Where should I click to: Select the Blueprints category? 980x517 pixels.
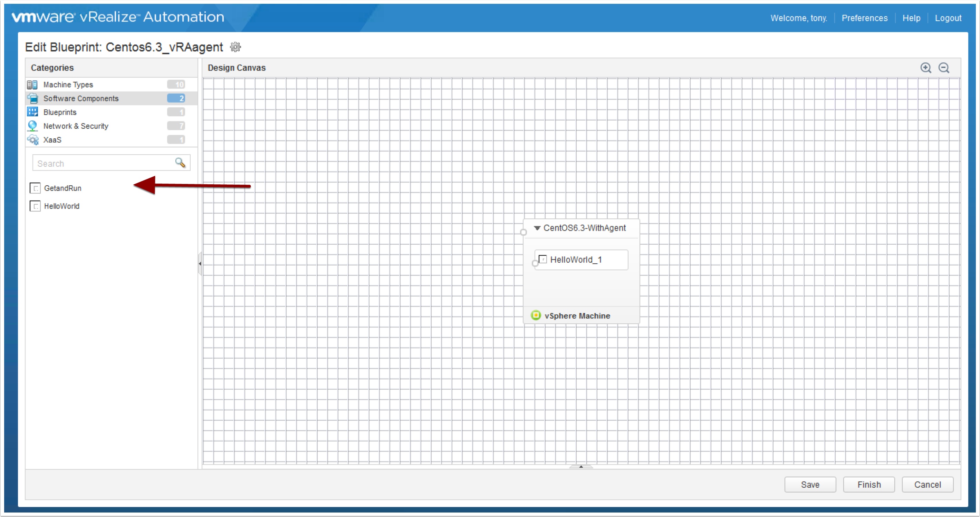pos(60,112)
